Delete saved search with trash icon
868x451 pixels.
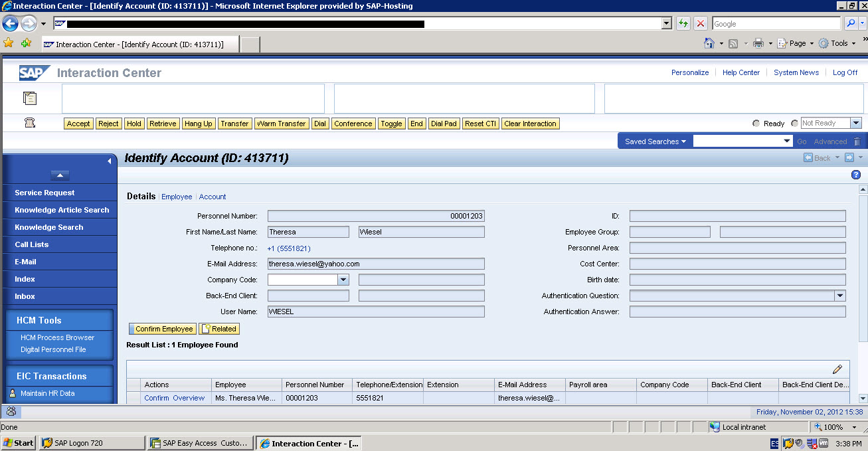coord(857,141)
